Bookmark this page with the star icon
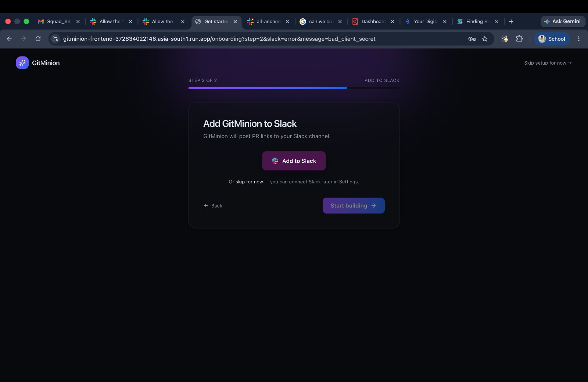The width and height of the screenshot is (588, 382). tap(485, 39)
